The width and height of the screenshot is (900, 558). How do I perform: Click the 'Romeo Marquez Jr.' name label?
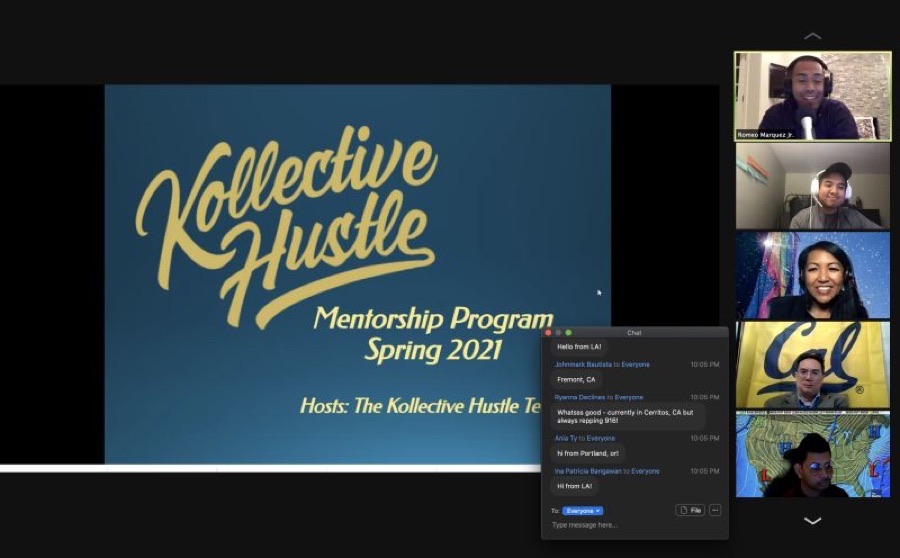[765, 135]
